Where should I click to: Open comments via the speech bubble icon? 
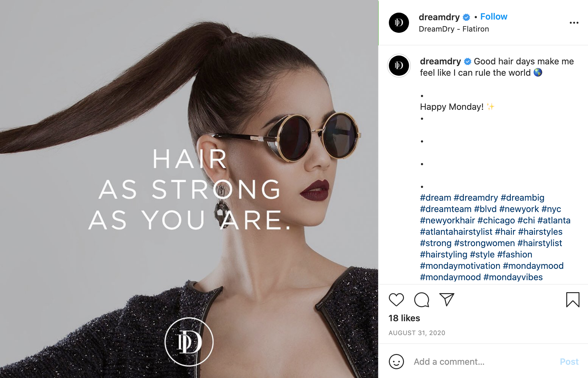click(422, 300)
